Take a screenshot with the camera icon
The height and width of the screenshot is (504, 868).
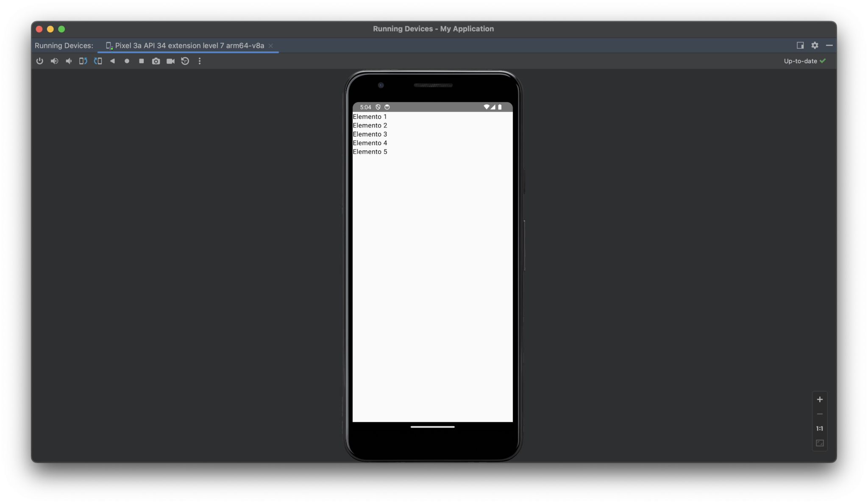click(156, 61)
